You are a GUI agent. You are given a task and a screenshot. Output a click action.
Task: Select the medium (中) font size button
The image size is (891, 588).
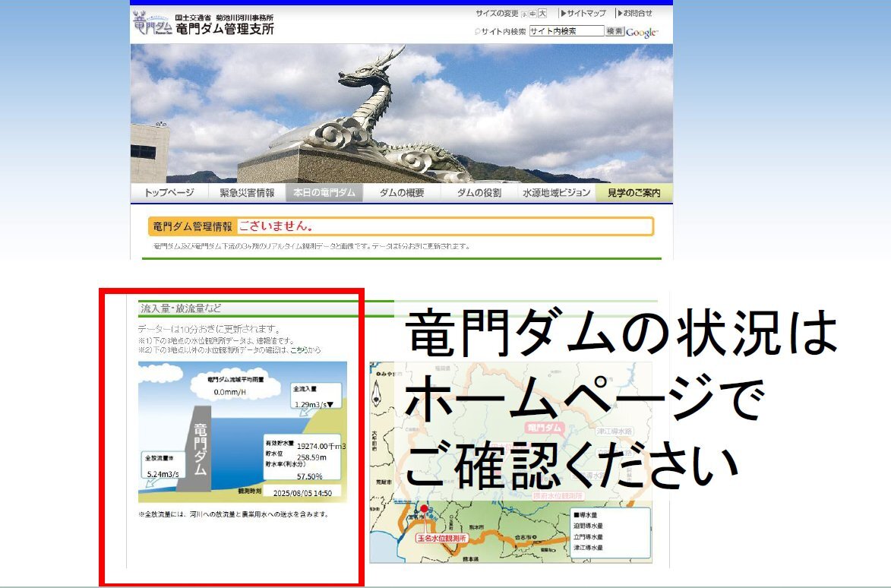coord(532,14)
